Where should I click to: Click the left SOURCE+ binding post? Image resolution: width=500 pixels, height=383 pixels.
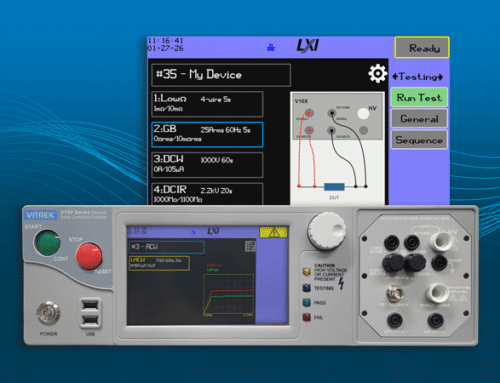click(x=393, y=263)
